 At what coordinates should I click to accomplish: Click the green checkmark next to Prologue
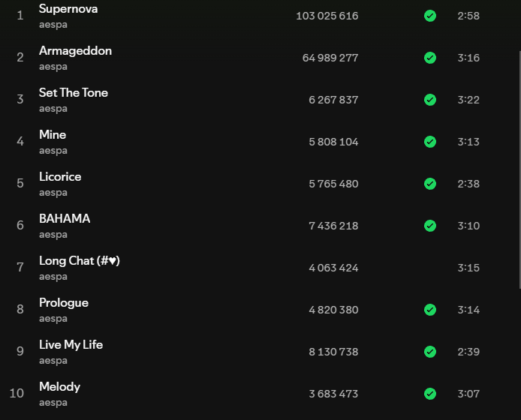(430, 310)
